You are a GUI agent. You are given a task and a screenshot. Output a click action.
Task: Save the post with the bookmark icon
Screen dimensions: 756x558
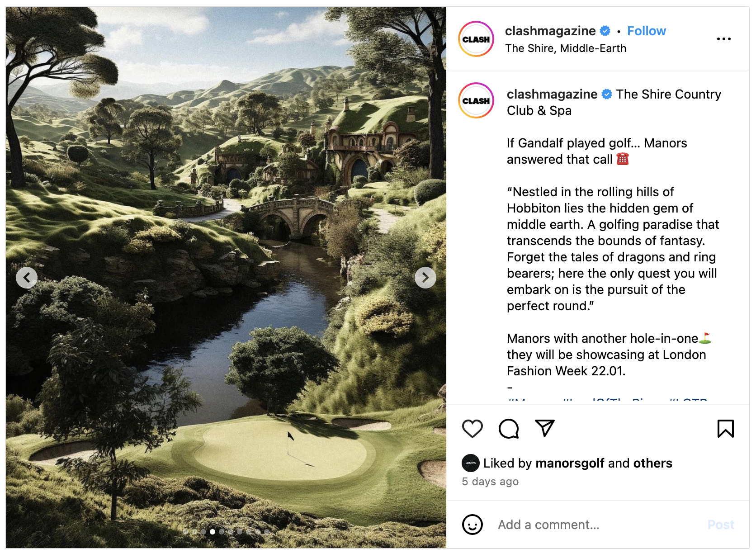[x=725, y=428]
